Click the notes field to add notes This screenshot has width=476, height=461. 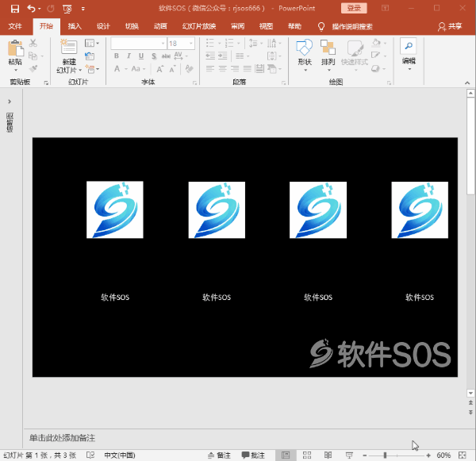coord(244,438)
